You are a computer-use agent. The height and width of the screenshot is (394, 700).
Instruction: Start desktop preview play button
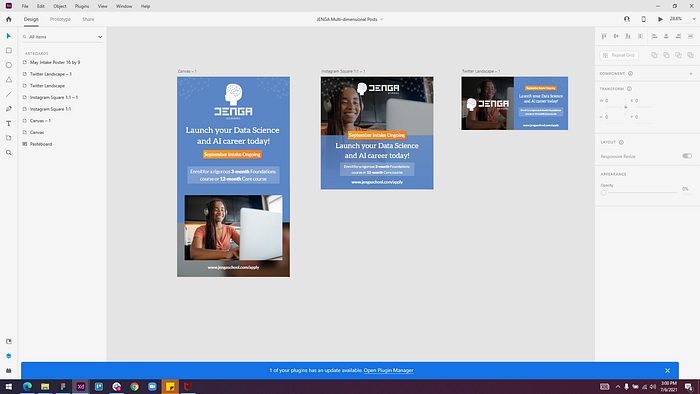(660, 19)
